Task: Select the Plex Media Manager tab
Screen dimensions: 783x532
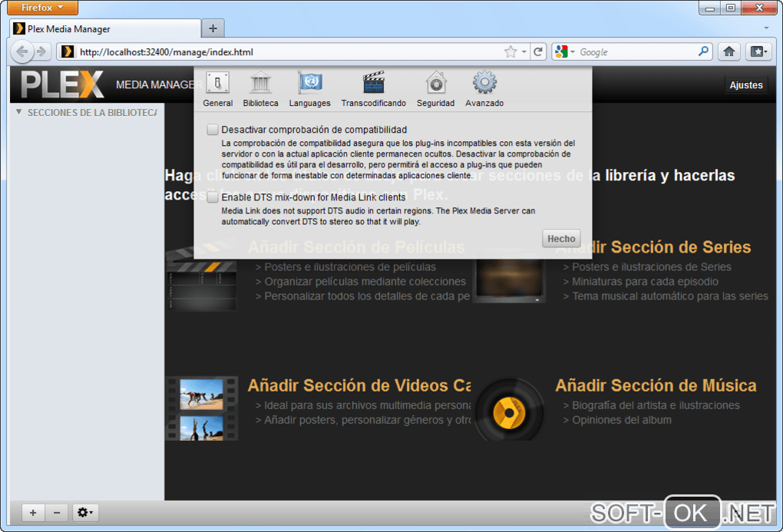Action: [105, 28]
